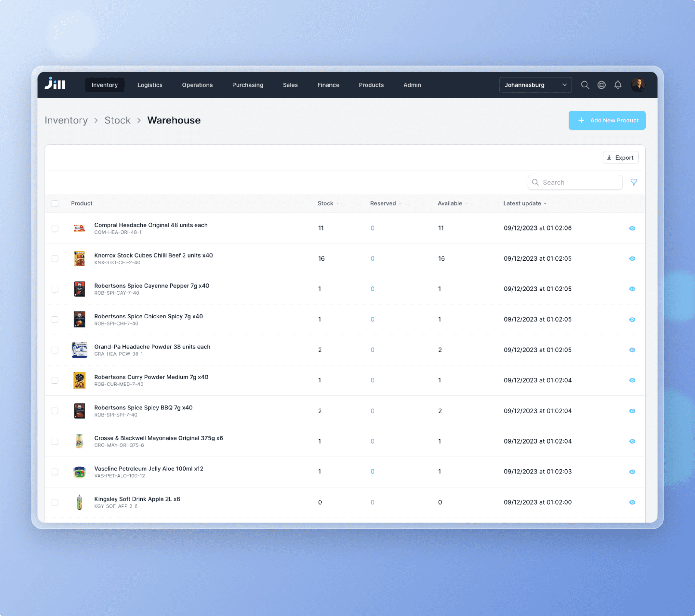Open the notifications bell
Image resolution: width=695 pixels, height=616 pixels.
click(x=618, y=85)
